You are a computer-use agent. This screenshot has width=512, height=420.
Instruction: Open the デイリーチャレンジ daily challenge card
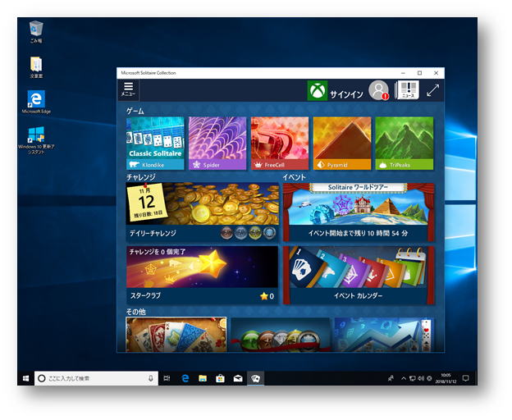[203, 212]
